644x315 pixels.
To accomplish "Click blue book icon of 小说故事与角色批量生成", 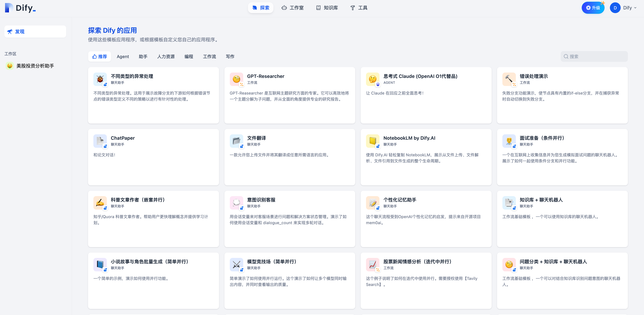I will tap(100, 264).
